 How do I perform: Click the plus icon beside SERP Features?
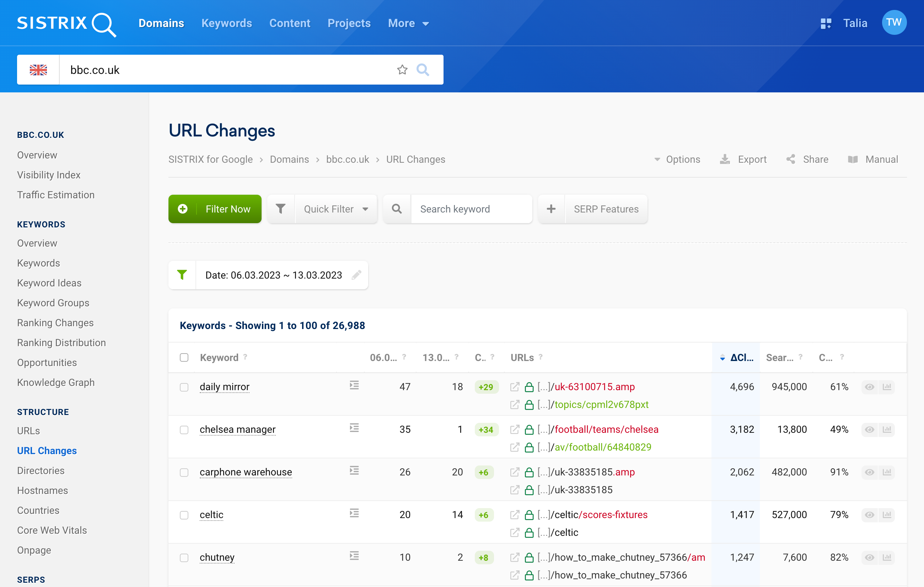(x=551, y=209)
